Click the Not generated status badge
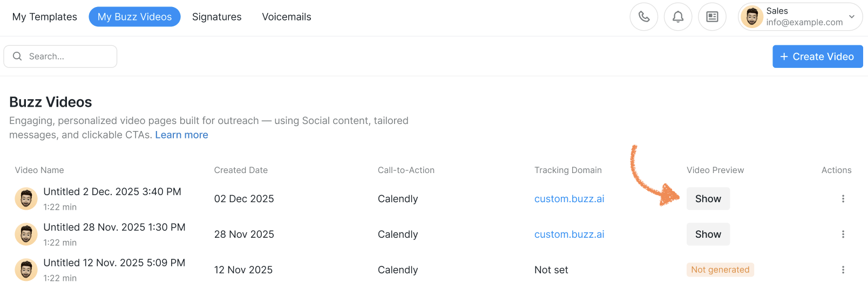868x303 pixels. [x=720, y=270]
